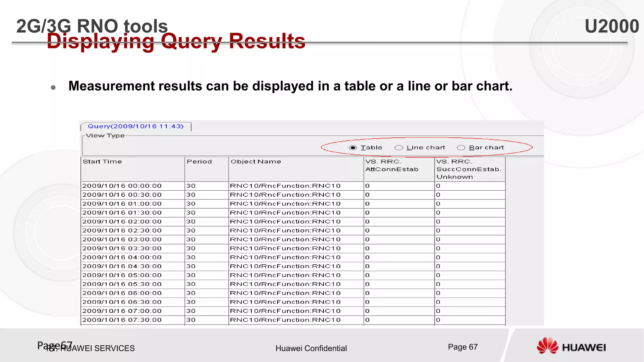
Task: Select the 2009/10/16 06:00:00 cell
Action: [133, 293]
